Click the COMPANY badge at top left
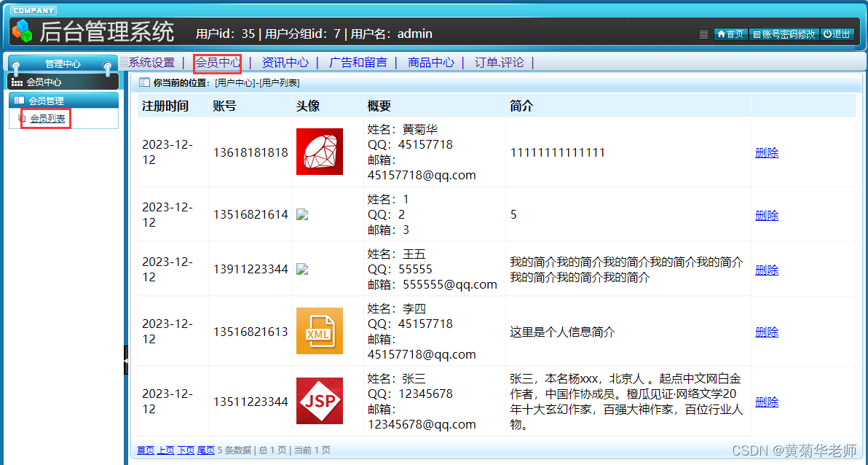 coord(33,10)
